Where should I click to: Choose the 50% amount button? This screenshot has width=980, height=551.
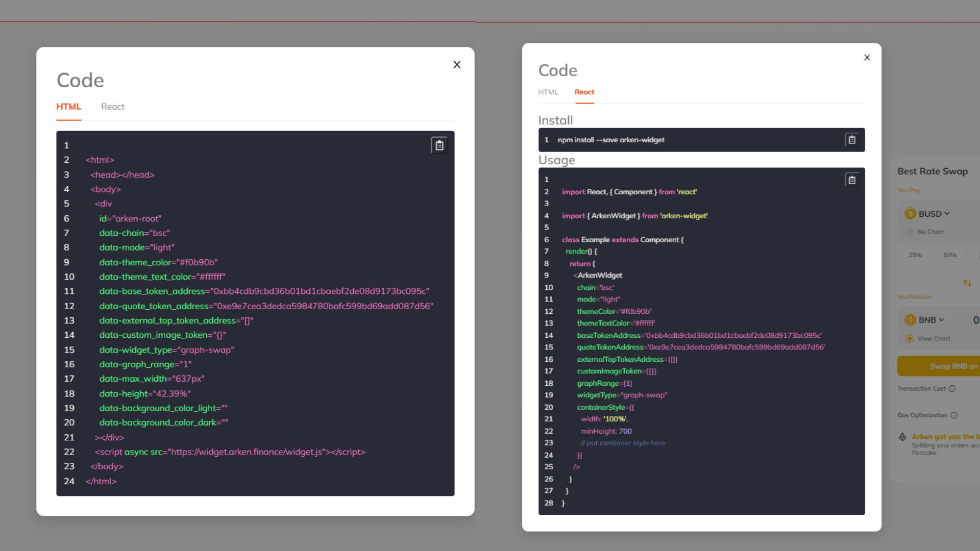[950, 255]
